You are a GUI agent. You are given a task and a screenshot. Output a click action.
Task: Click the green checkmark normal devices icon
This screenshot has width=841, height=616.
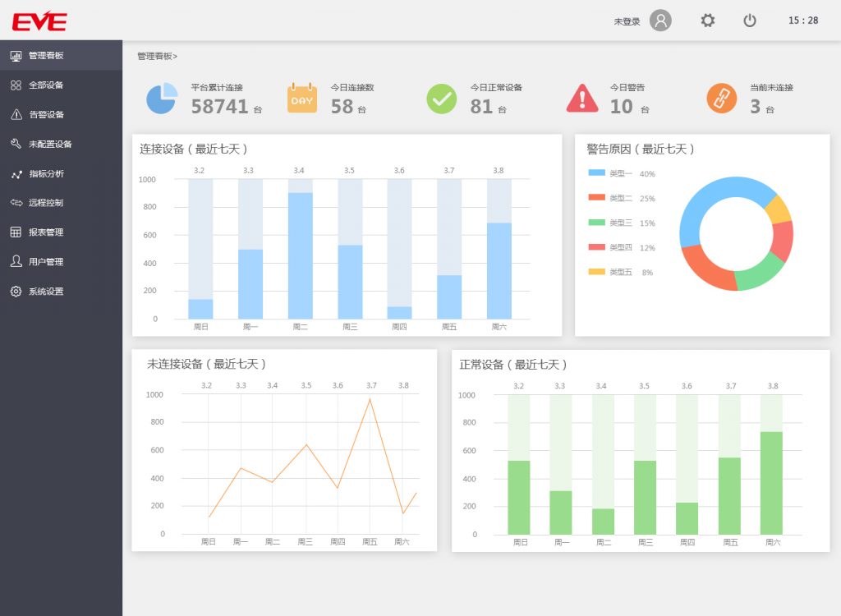pos(441,99)
